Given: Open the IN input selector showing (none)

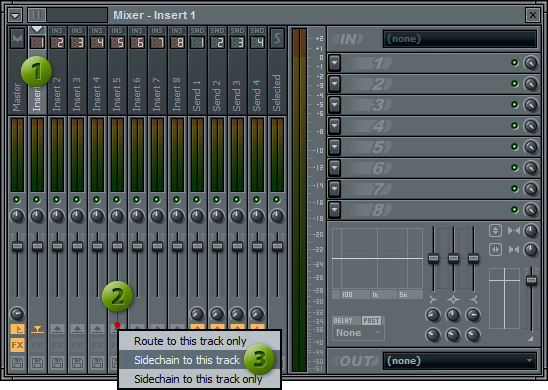Looking at the screenshot, I should [x=460, y=39].
